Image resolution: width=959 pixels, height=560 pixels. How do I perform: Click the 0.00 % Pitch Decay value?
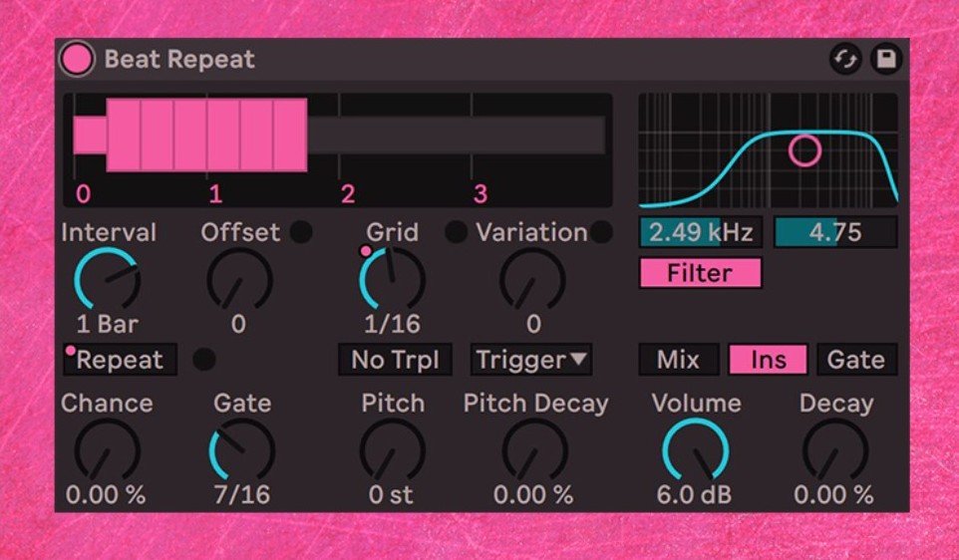(533, 494)
